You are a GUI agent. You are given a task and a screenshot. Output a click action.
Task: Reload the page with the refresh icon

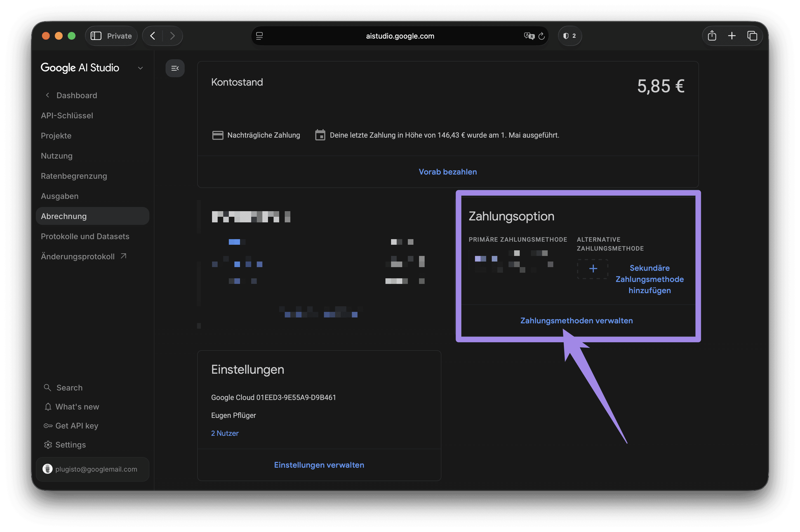pos(542,36)
